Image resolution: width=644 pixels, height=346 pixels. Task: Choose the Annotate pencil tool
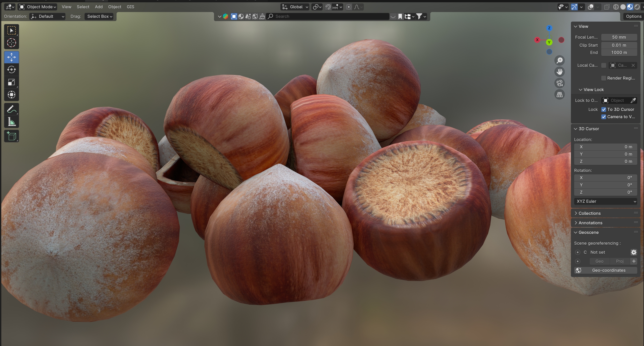(x=11, y=109)
